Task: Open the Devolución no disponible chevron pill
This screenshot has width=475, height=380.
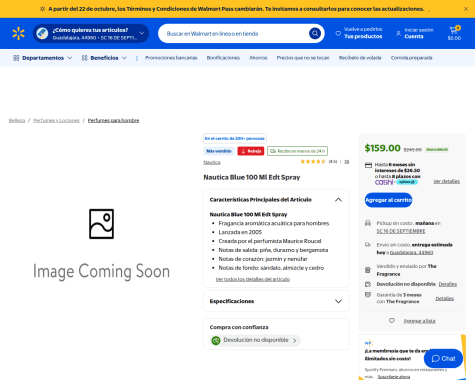Action: (255, 340)
